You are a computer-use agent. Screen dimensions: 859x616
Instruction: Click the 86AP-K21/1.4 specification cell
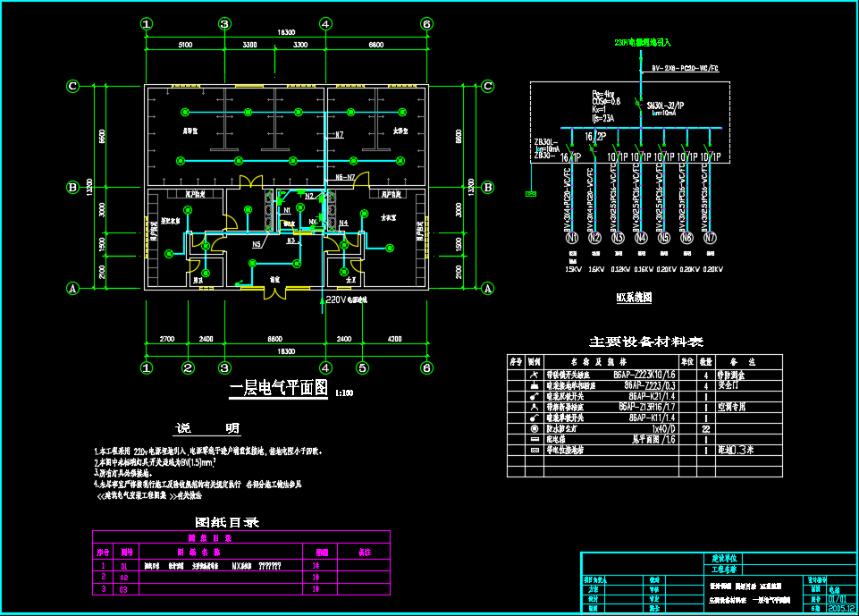tap(652, 396)
